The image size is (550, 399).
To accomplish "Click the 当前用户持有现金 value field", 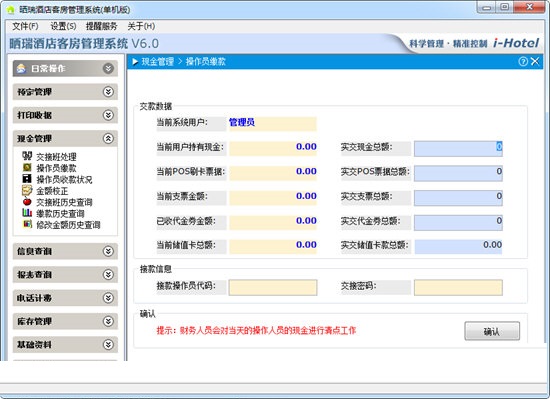I will pyautogui.click(x=273, y=148).
